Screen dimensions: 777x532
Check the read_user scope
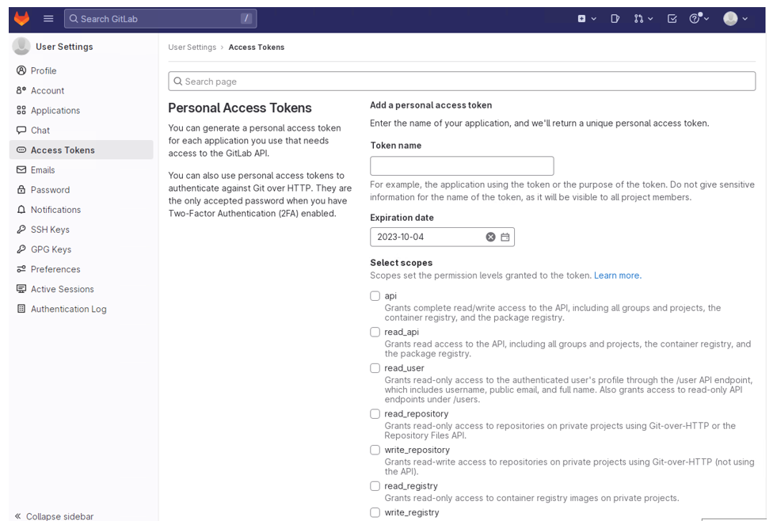pos(375,368)
